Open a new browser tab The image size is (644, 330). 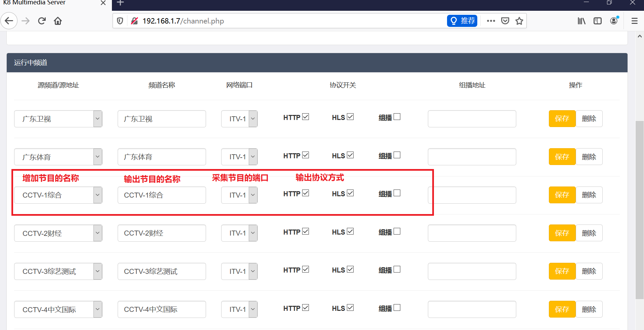pyautogui.click(x=120, y=3)
